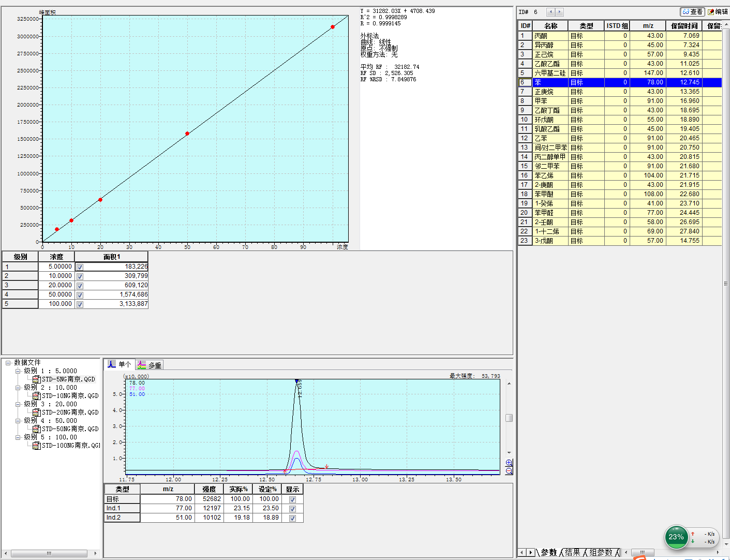This screenshot has height=560, width=730.
Task: Collapse 级别 2 : 10.000 node
Action: click(18, 388)
